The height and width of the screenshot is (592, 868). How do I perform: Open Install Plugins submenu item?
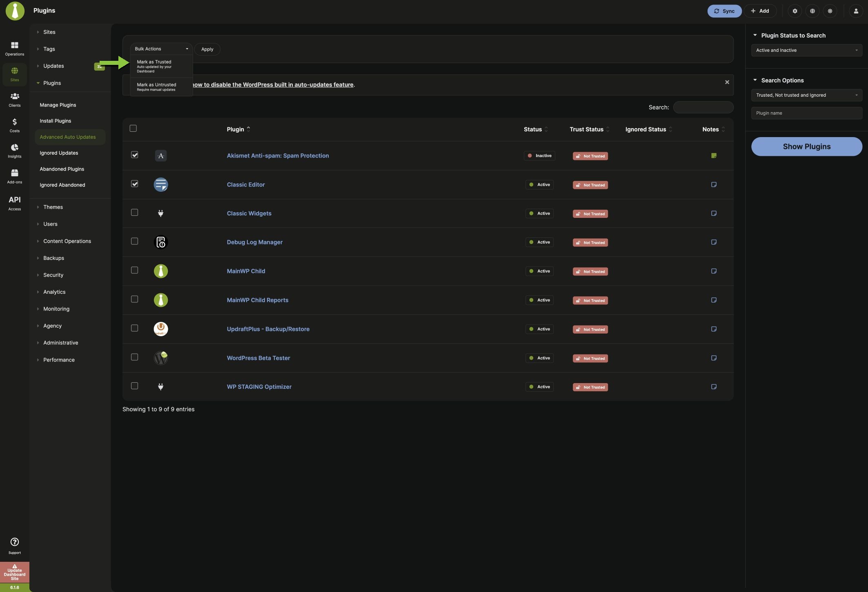pos(56,121)
